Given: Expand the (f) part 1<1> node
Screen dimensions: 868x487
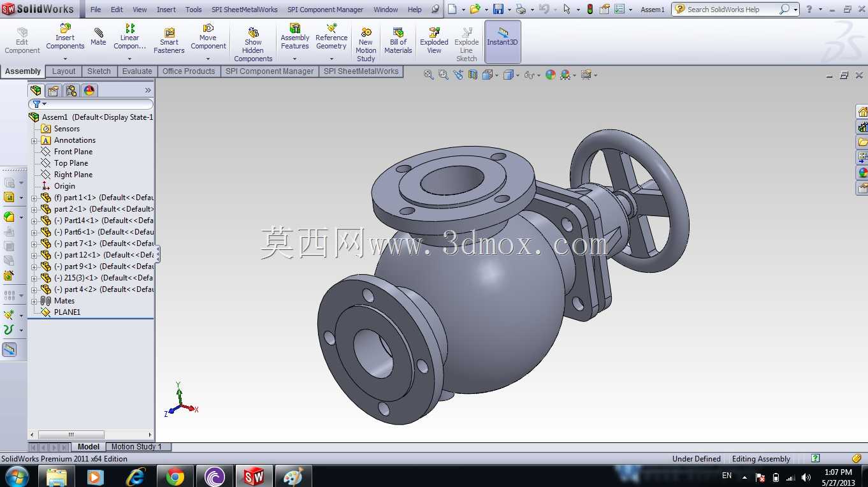Looking at the screenshot, I should pos(34,198).
